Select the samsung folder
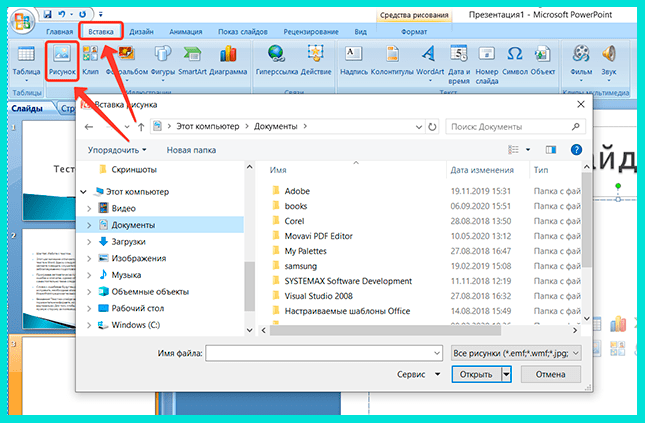Image resolution: width=645 pixels, height=423 pixels. tap(301, 266)
